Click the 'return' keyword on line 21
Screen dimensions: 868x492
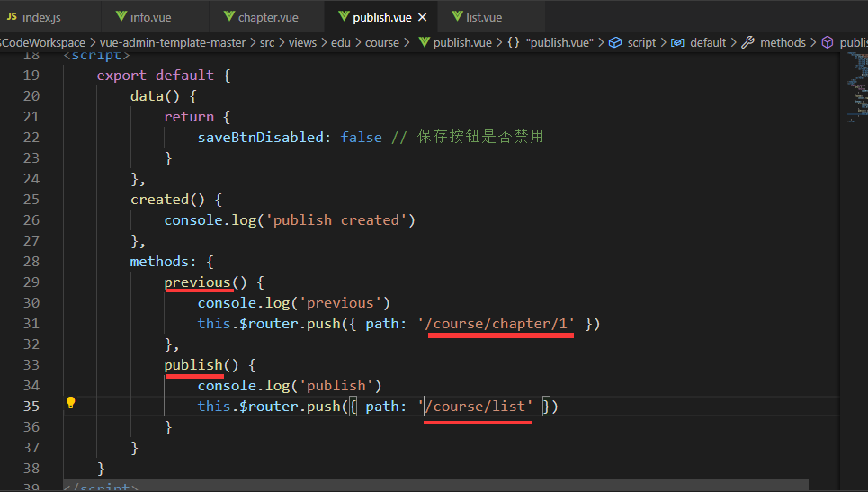coord(189,117)
